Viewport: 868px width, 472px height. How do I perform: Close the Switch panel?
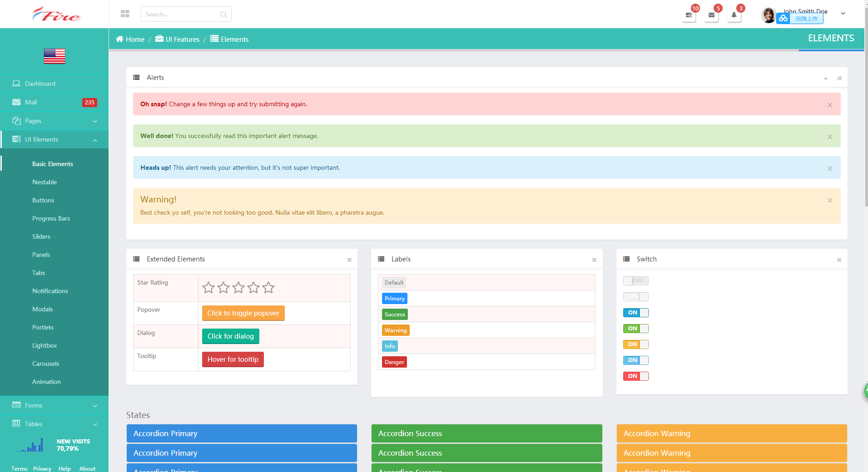(x=839, y=260)
